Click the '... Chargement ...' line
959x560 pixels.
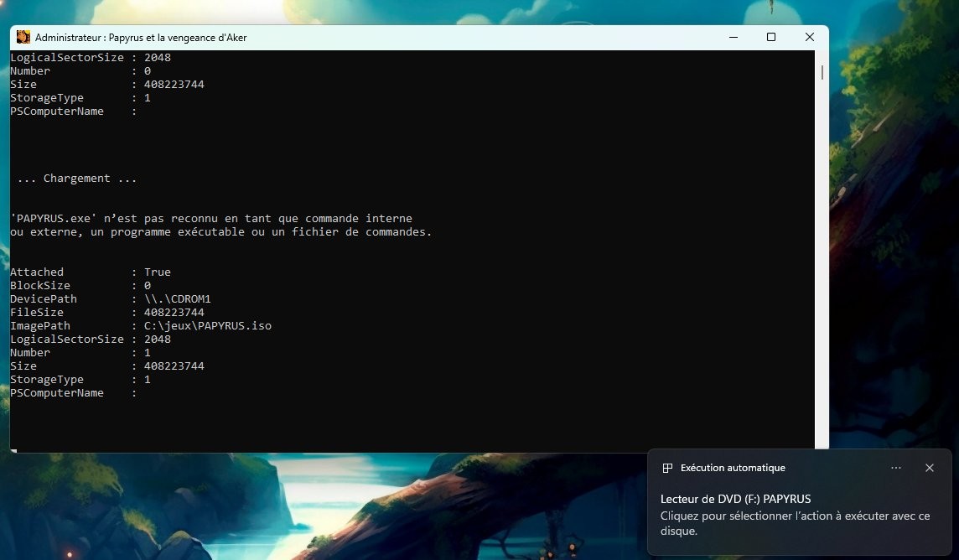[77, 178]
